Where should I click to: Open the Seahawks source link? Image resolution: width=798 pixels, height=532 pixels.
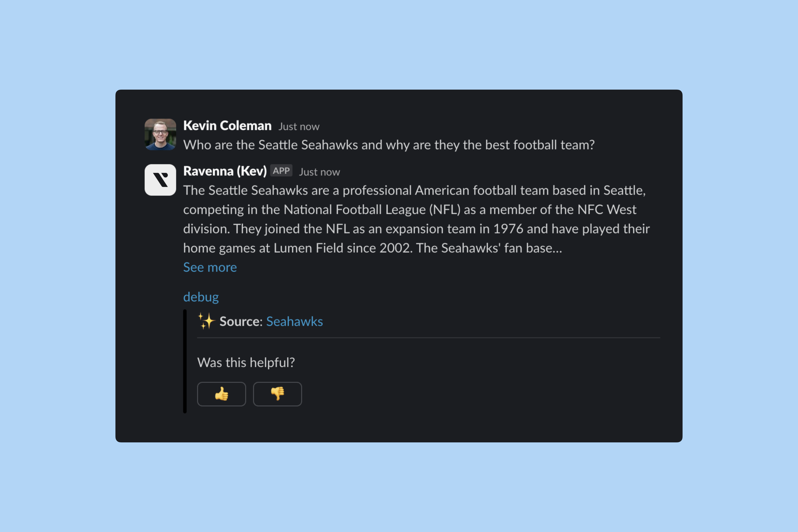(x=294, y=321)
